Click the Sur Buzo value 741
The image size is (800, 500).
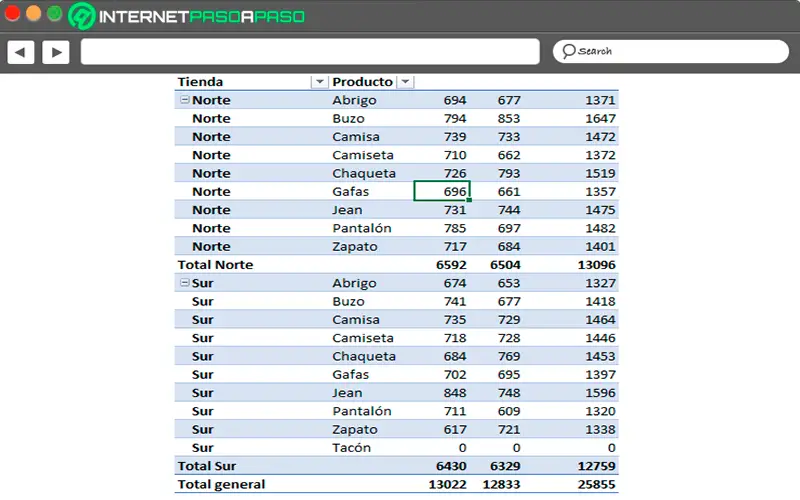(x=455, y=302)
